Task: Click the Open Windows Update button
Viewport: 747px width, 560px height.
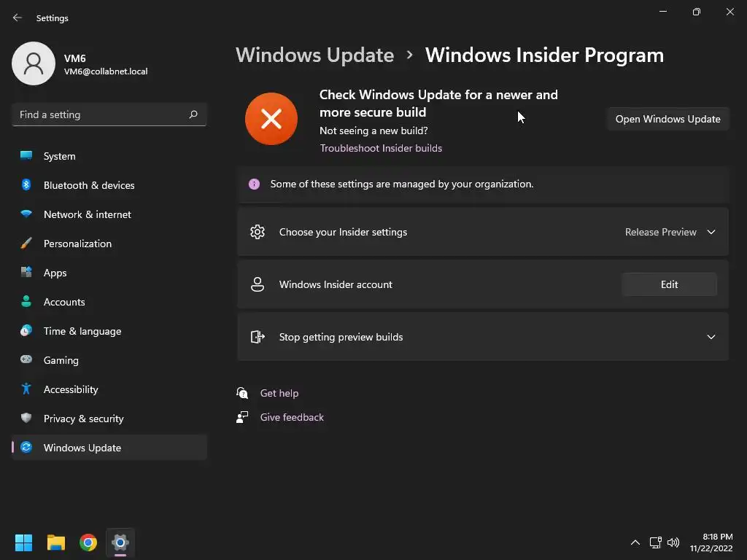Action: (x=667, y=119)
